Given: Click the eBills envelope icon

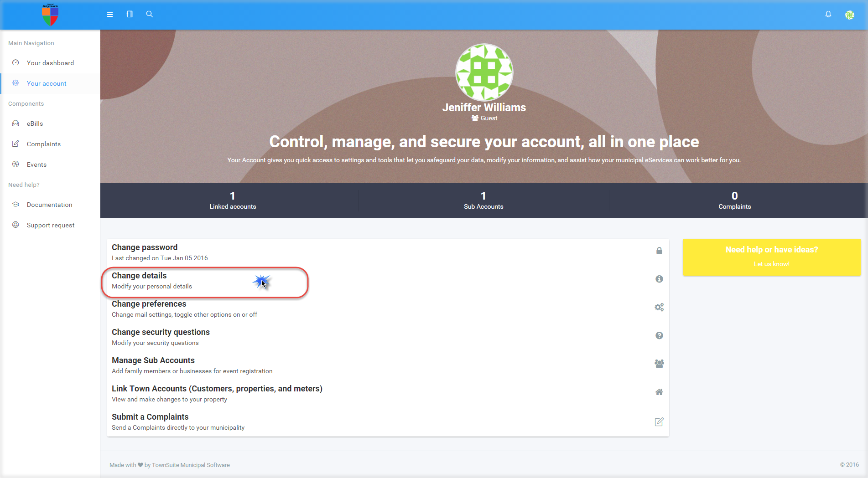Looking at the screenshot, I should pos(16,123).
